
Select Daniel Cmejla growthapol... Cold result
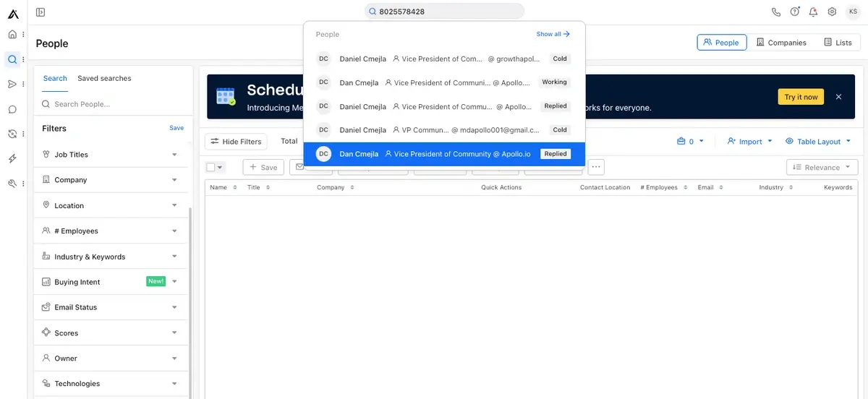pyautogui.click(x=444, y=59)
